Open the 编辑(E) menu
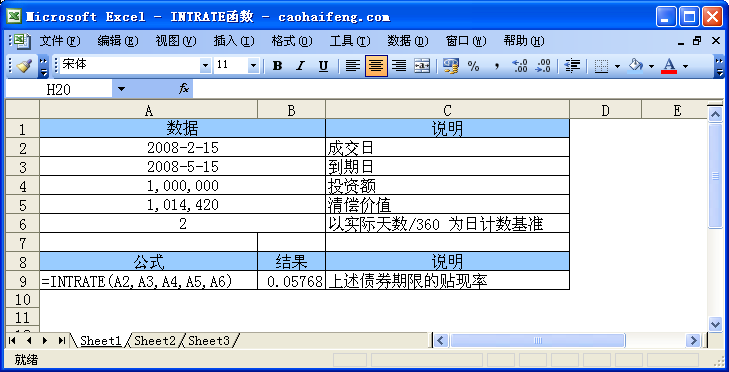 pyautogui.click(x=118, y=41)
